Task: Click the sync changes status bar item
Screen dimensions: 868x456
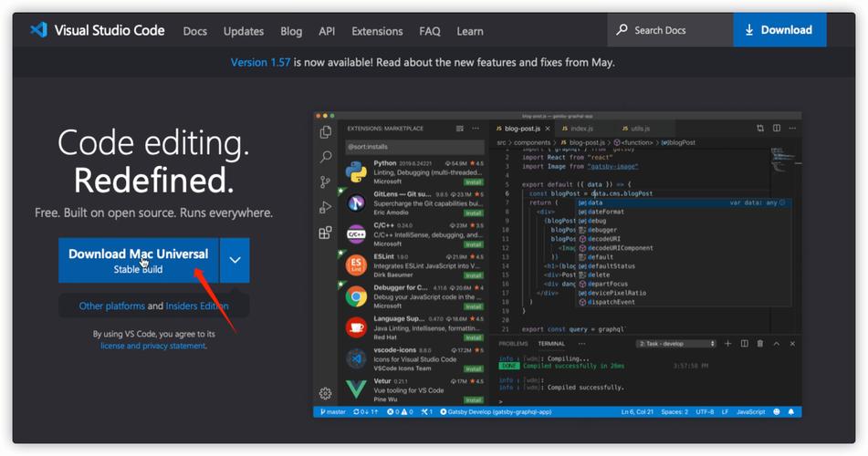Action: point(365,411)
